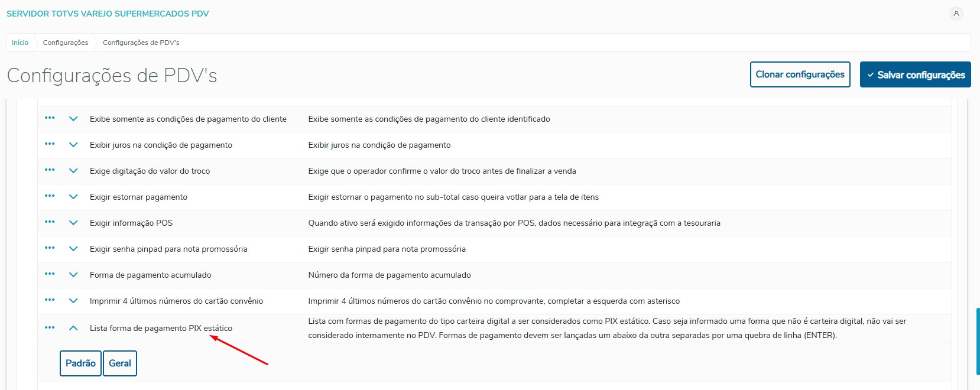The height and width of the screenshot is (390, 980).
Task: Go to Início breadcrumb link
Action: point(20,43)
